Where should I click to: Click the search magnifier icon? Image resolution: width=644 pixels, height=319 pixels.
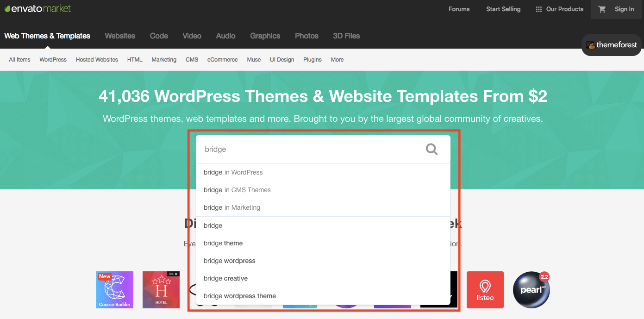click(x=431, y=149)
